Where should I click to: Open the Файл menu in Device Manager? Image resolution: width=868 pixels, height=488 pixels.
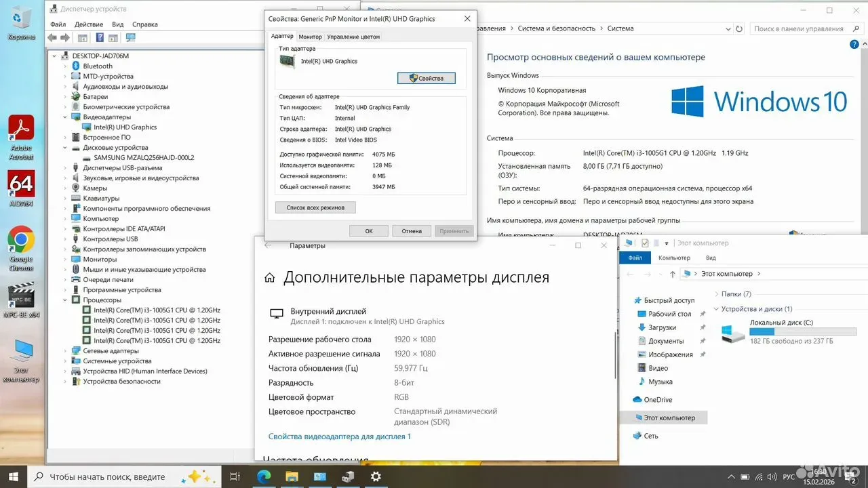click(57, 24)
